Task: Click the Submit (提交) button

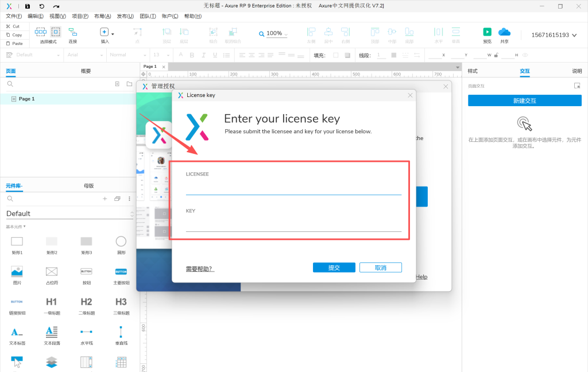Action: point(334,268)
